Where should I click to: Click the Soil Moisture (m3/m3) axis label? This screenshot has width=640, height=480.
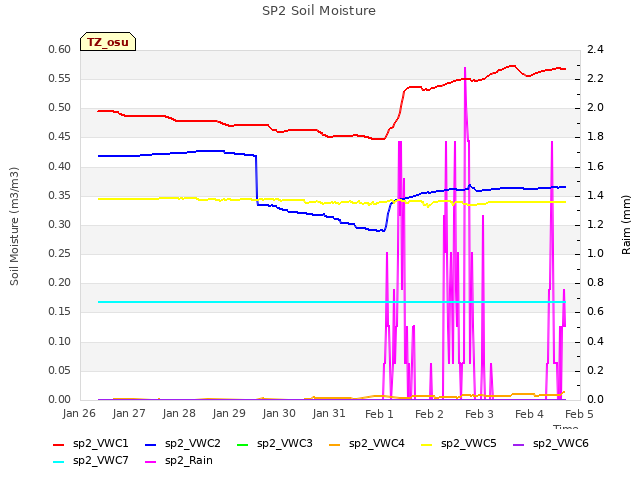pos(14,226)
